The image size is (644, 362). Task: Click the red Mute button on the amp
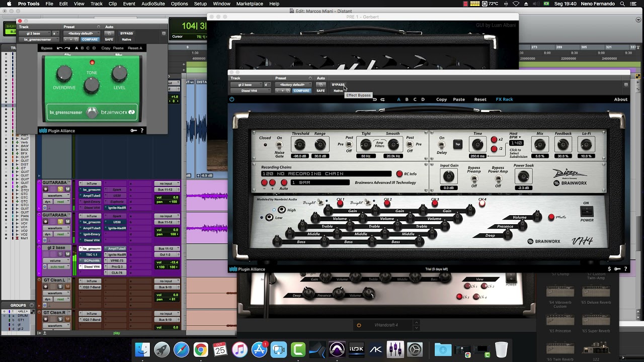pyautogui.click(x=551, y=217)
